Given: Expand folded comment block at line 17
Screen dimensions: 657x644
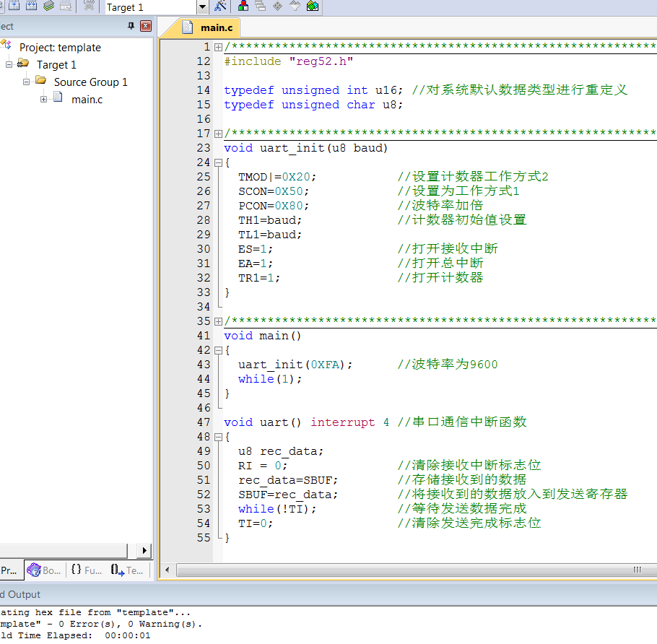Looking at the screenshot, I should [218, 134].
